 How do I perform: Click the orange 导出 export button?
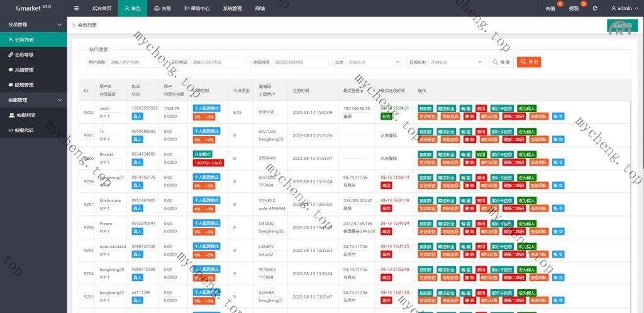point(529,62)
